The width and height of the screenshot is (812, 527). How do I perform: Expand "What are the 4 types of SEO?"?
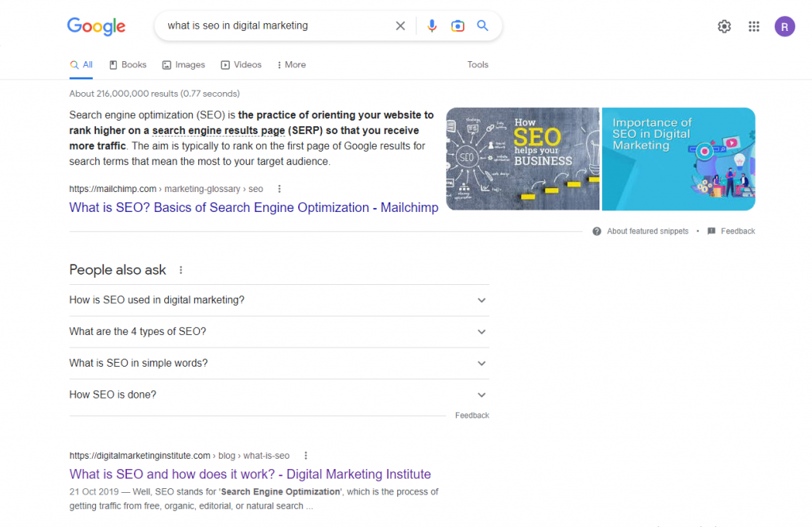pos(481,332)
